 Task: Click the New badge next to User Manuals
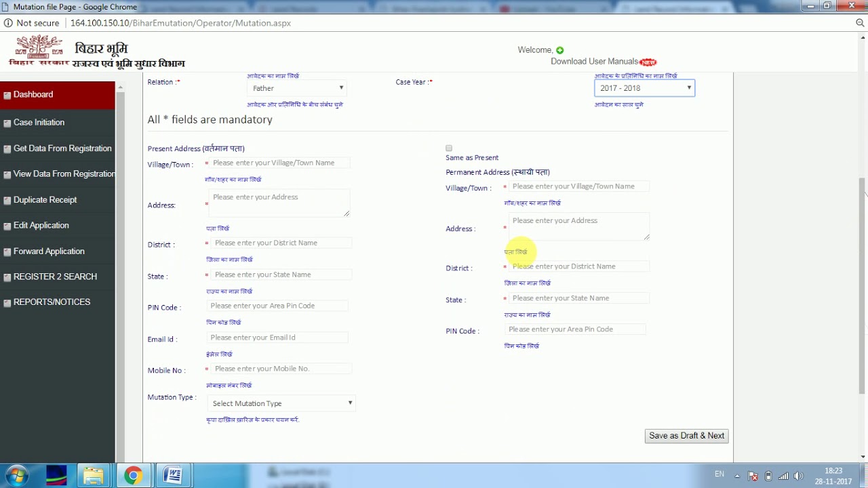(x=648, y=62)
